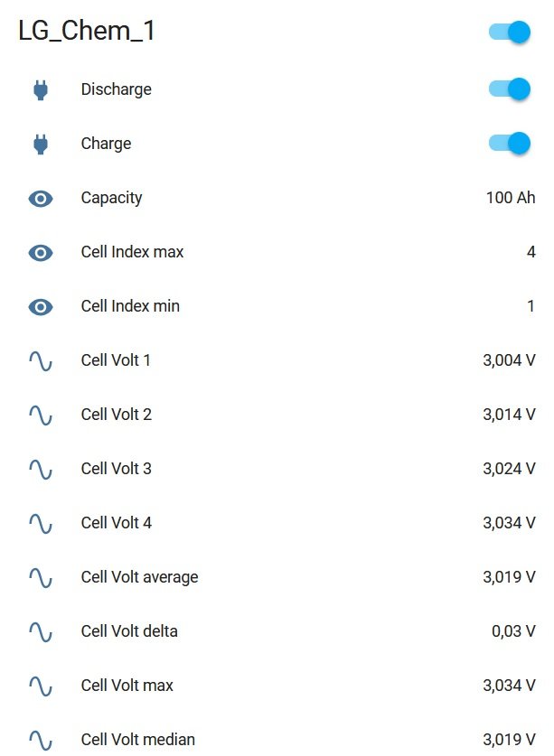
Task: Disable the Discharge switch
Action: pos(509,89)
